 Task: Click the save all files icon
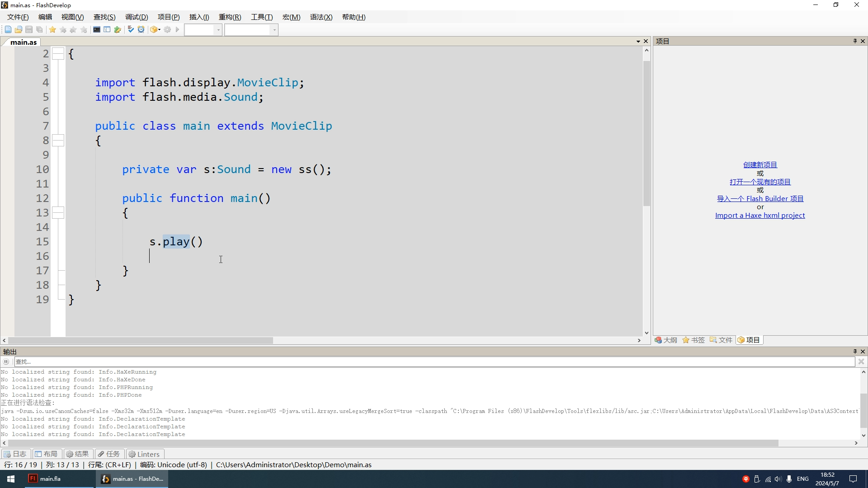pos(40,30)
